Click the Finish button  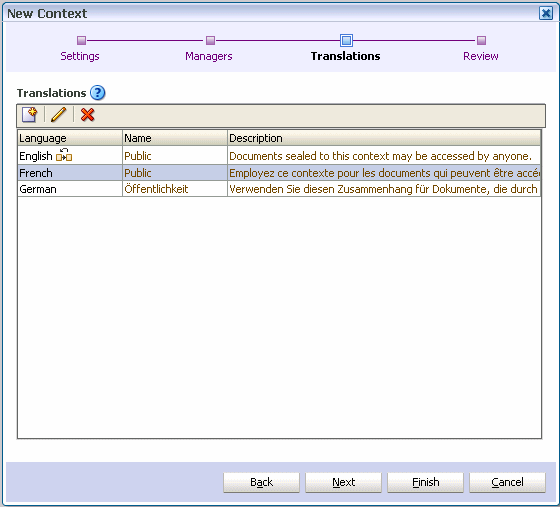point(425,483)
